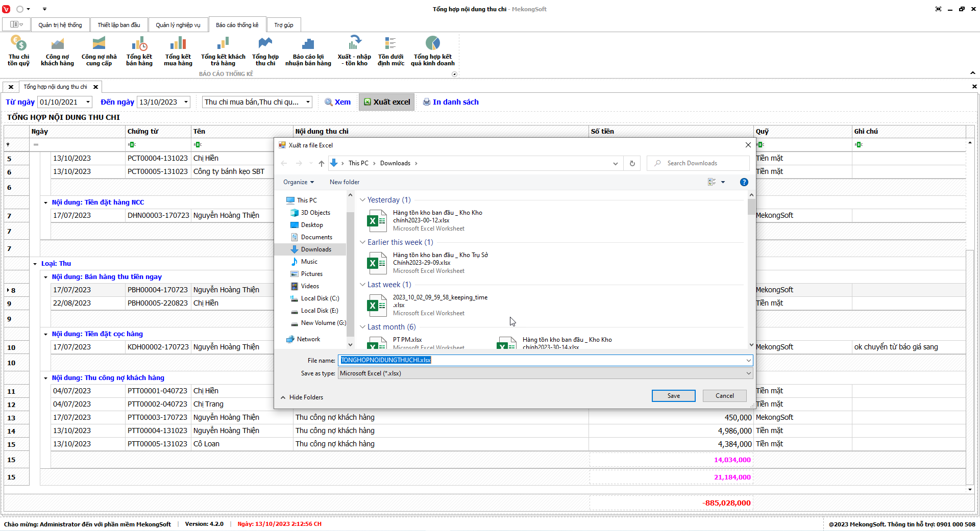
Task: Switch to Quản lý nghiệp vụ tab
Action: tap(178, 25)
